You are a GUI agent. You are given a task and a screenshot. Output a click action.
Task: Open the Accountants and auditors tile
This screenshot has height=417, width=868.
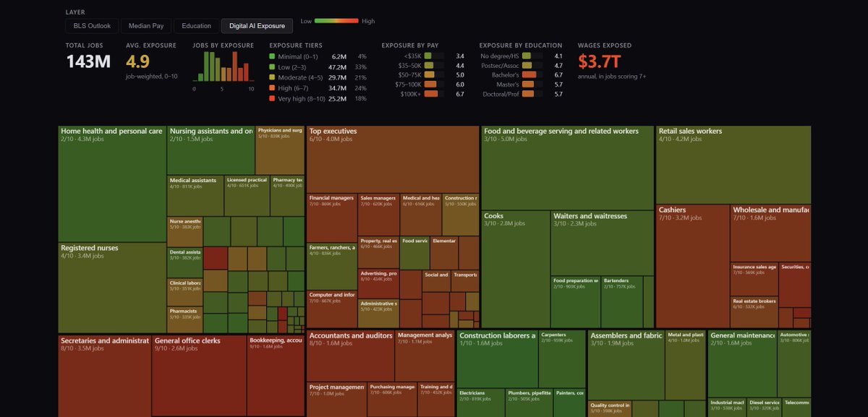[x=350, y=356]
